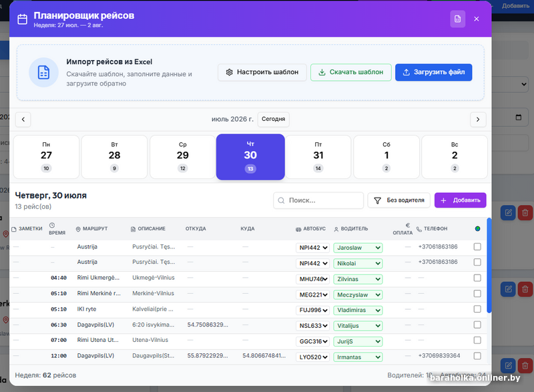Click the blue trips table scrollbar
This screenshot has height=392, width=534.
pos(489,265)
